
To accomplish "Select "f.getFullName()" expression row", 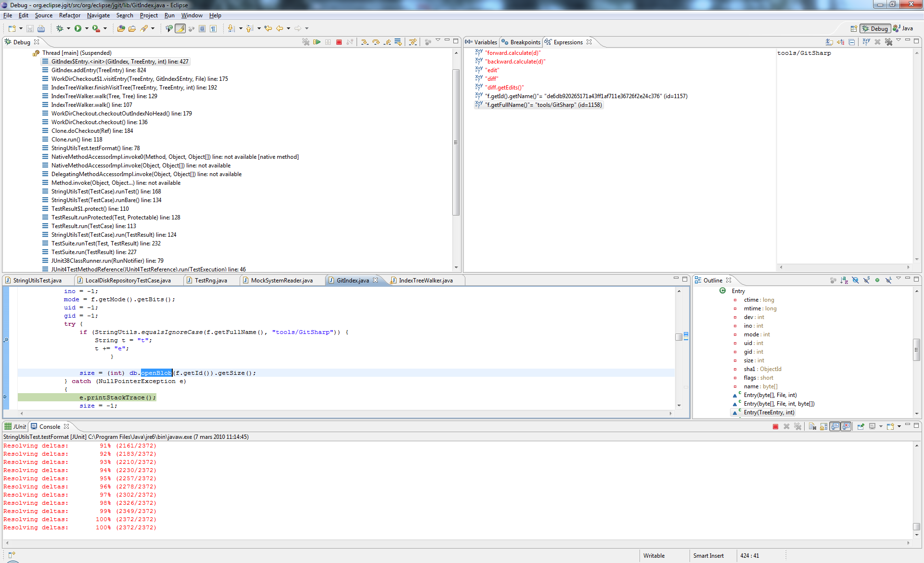I will [x=539, y=105].
